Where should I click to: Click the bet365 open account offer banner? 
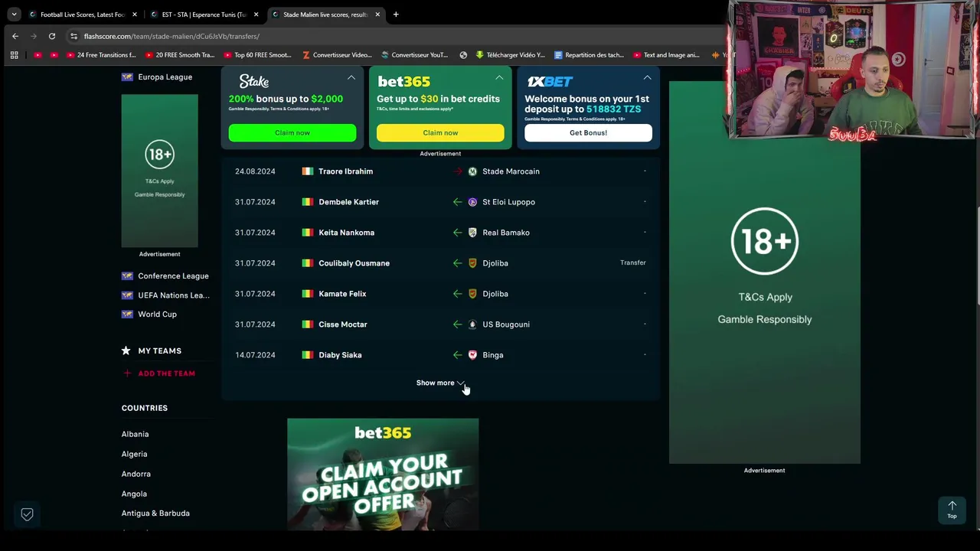[x=383, y=474]
